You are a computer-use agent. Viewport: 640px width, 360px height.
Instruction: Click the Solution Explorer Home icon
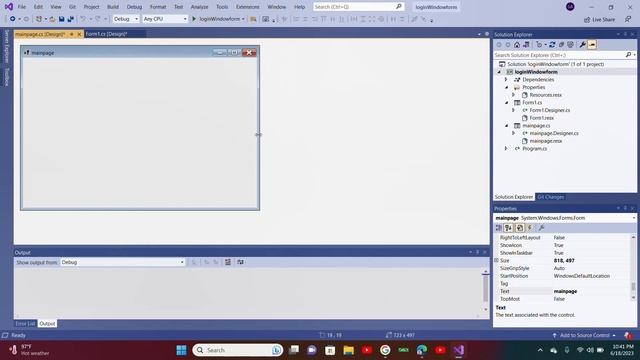click(517, 44)
